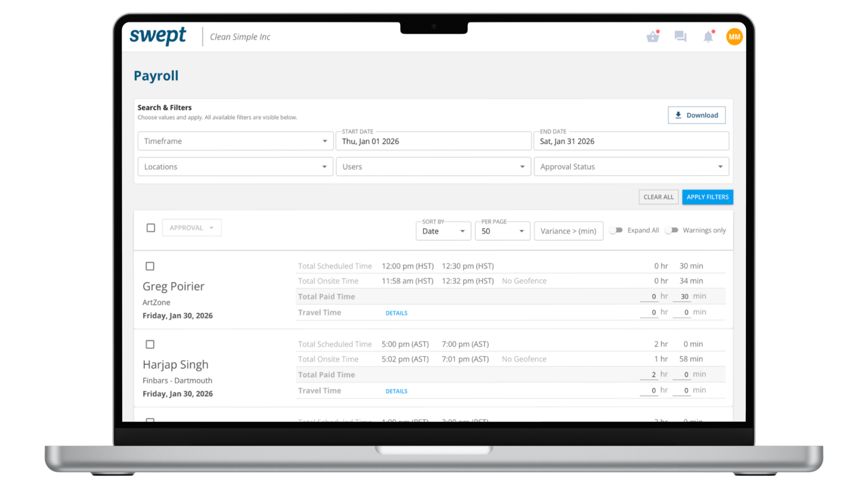Change the Per Page 50 dropdown
The image size is (868, 488).
503,231
